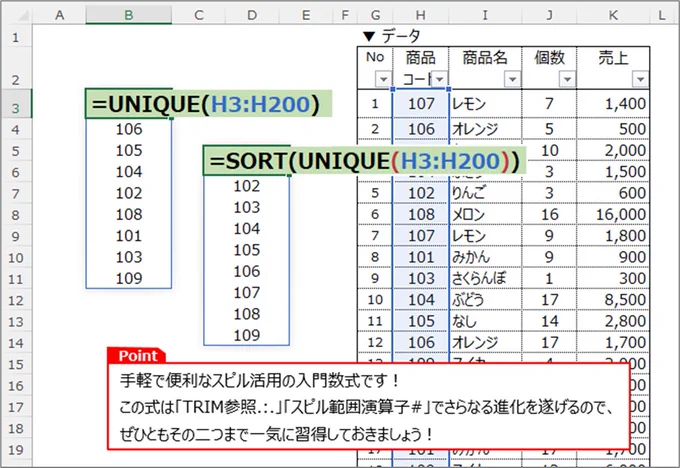680x468 pixels.
Task: Click product code 107 in data row 1
Action: point(421,104)
